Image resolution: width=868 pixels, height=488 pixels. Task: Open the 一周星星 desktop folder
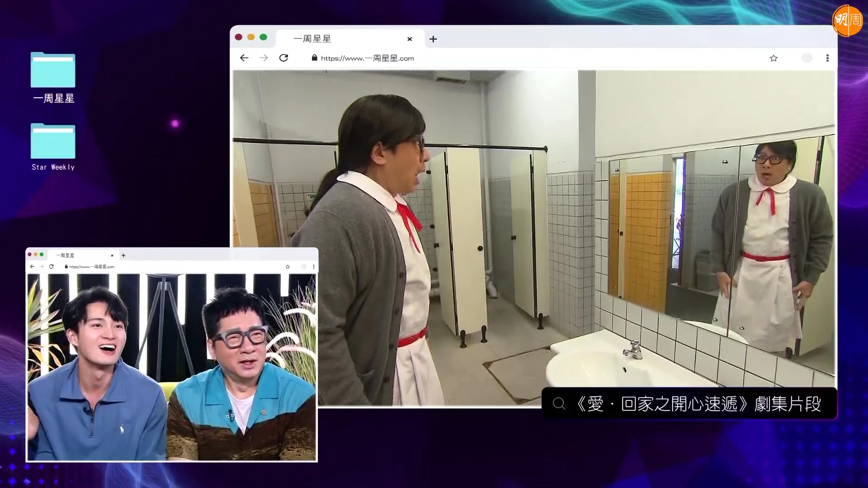[53, 78]
